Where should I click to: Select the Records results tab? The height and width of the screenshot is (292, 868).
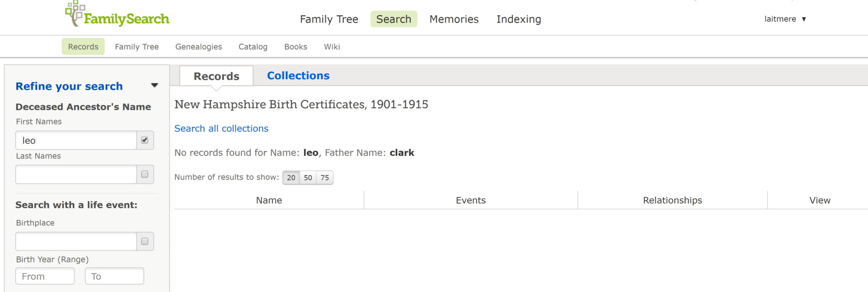click(217, 76)
